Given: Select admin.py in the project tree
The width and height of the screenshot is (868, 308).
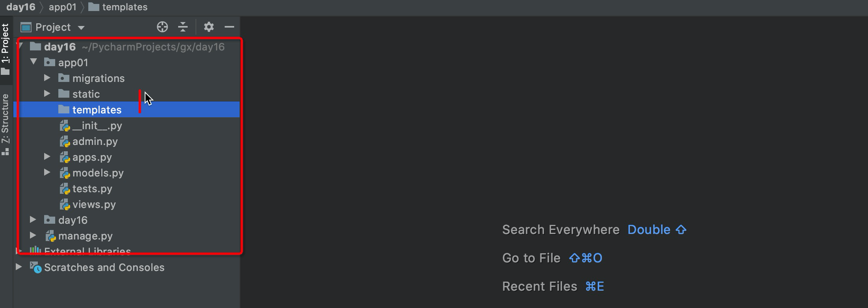Looking at the screenshot, I should [x=95, y=141].
